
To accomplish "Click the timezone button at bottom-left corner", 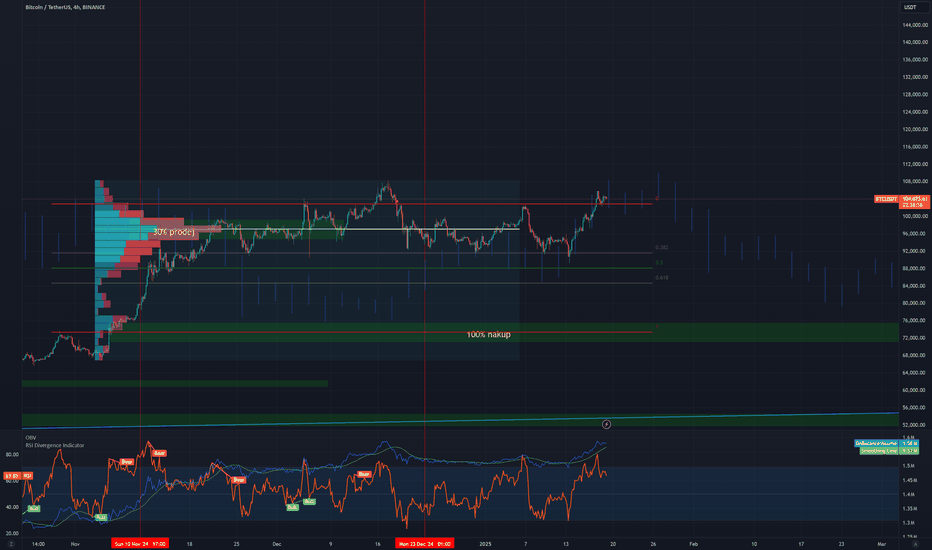I will (11, 544).
